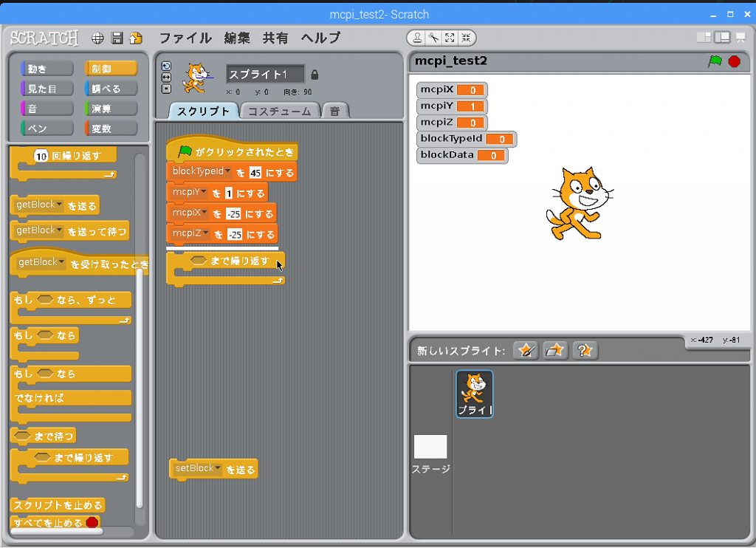Viewport: 756px width, 548px height.
Task: Click the sprite name field スプライト1
Action: (265, 75)
